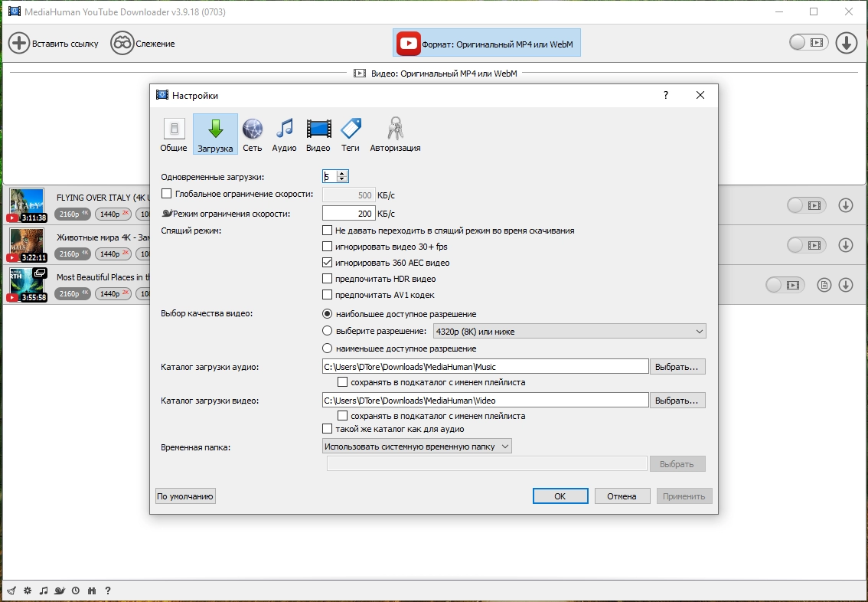
Task: Click the Каталог загрузки аудио path field
Action: [485, 367]
